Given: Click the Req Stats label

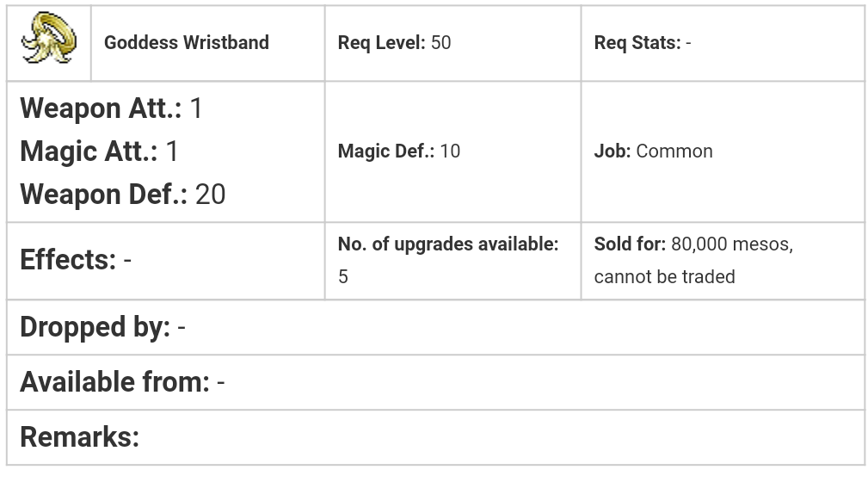Looking at the screenshot, I should [x=637, y=43].
